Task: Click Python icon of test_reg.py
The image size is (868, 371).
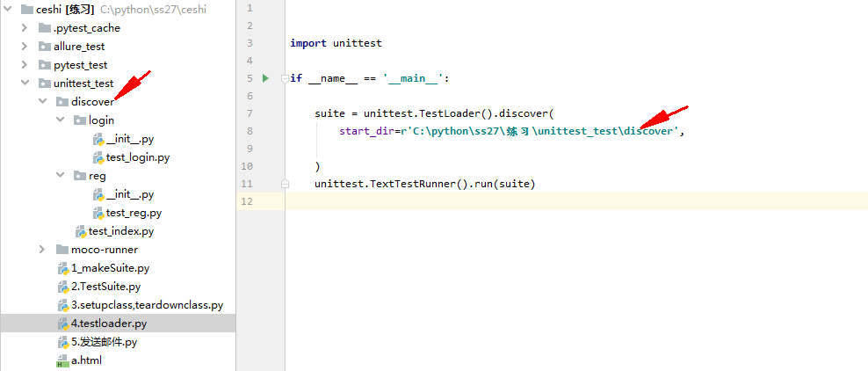Action: click(98, 213)
